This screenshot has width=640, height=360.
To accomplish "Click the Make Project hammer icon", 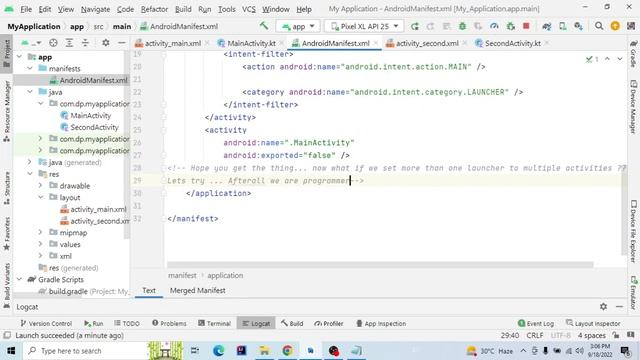I will (264, 26).
